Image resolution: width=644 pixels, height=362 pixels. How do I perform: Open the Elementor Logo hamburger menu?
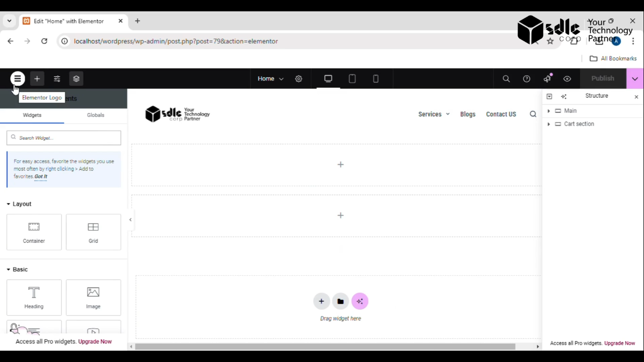click(x=17, y=79)
